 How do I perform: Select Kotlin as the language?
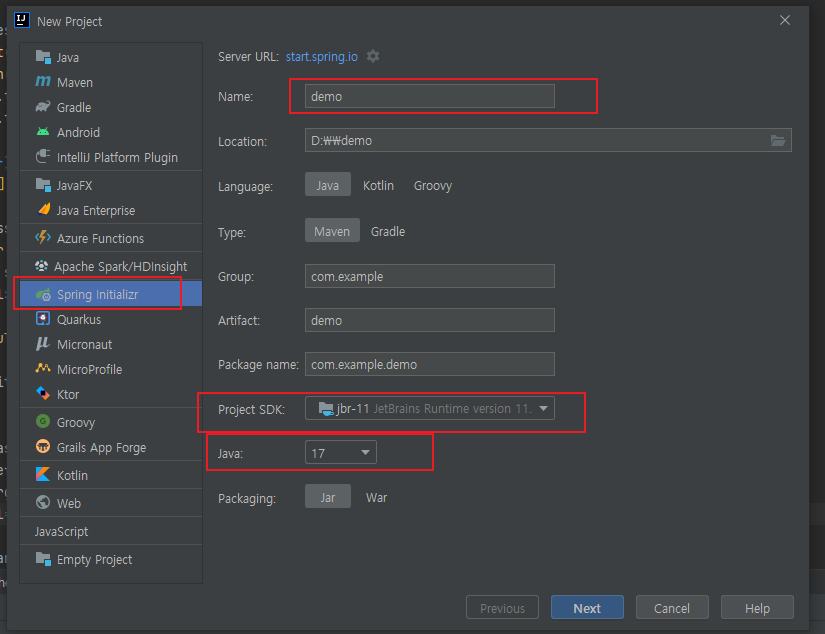[378, 185]
